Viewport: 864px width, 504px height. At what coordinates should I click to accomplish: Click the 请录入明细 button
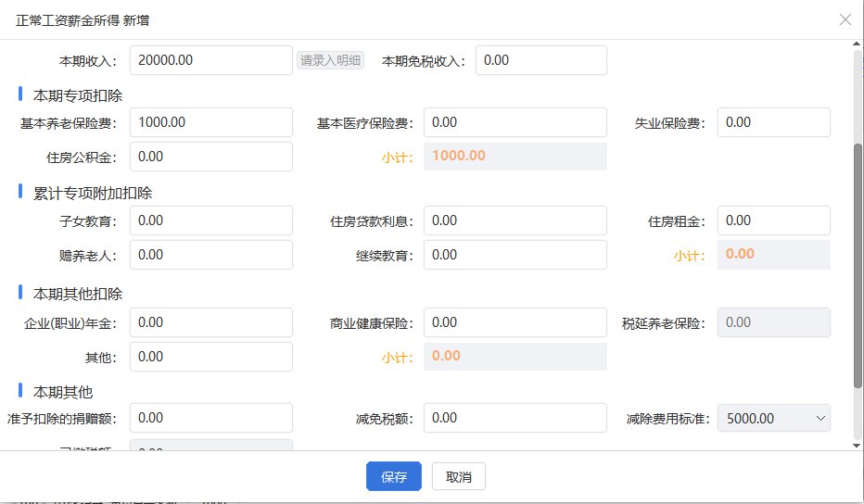pos(330,60)
